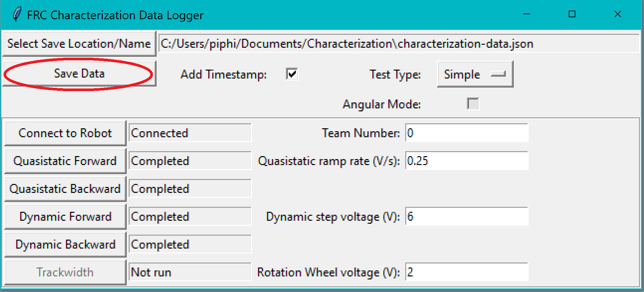Click the feather app icon in title bar
The width and height of the screenshot is (644, 292).
point(17,15)
